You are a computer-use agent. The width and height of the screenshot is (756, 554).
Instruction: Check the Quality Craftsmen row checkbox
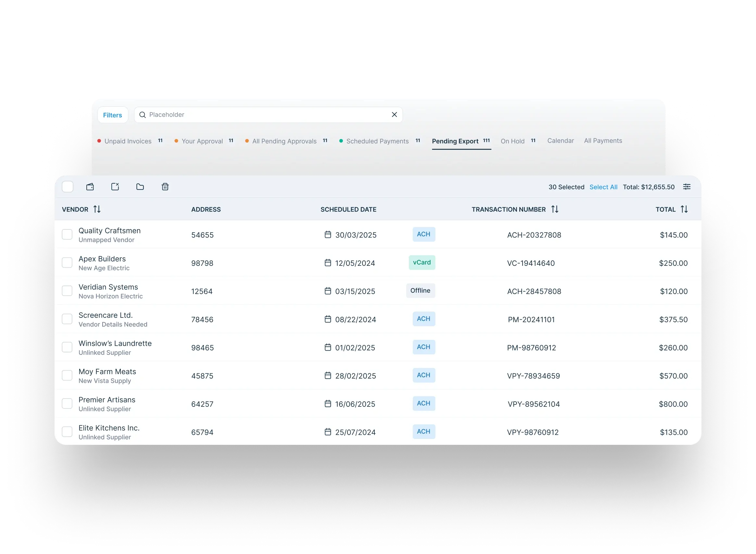(x=67, y=234)
